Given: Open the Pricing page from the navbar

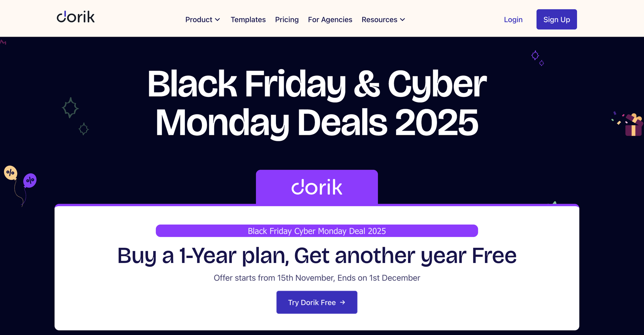Looking at the screenshot, I should (x=287, y=20).
